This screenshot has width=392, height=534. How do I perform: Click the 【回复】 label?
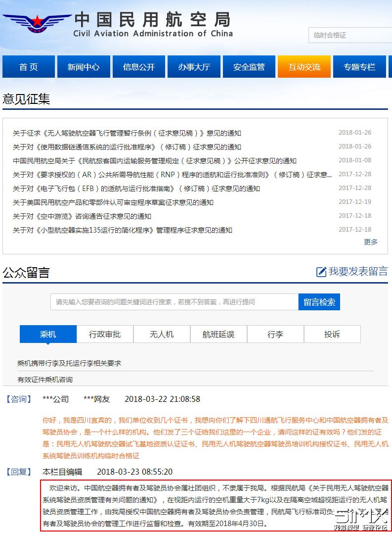tap(19, 472)
